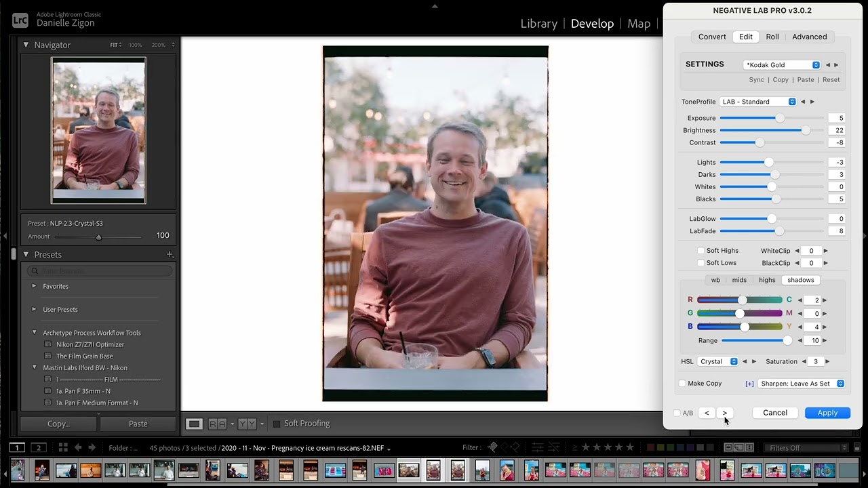Image resolution: width=868 pixels, height=488 pixels.
Task: Select previous HSL profile arrow
Action: point(745,362)
